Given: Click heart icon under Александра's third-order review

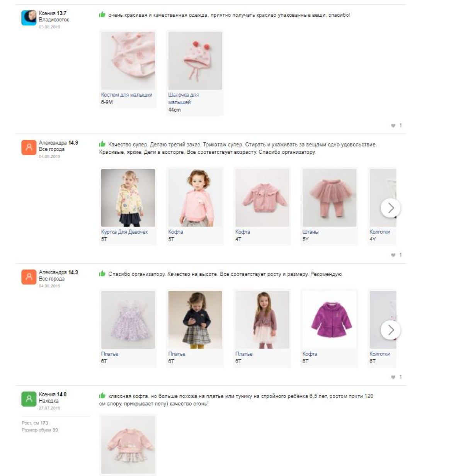Looking at the screenshot, I should click(393, 255).
